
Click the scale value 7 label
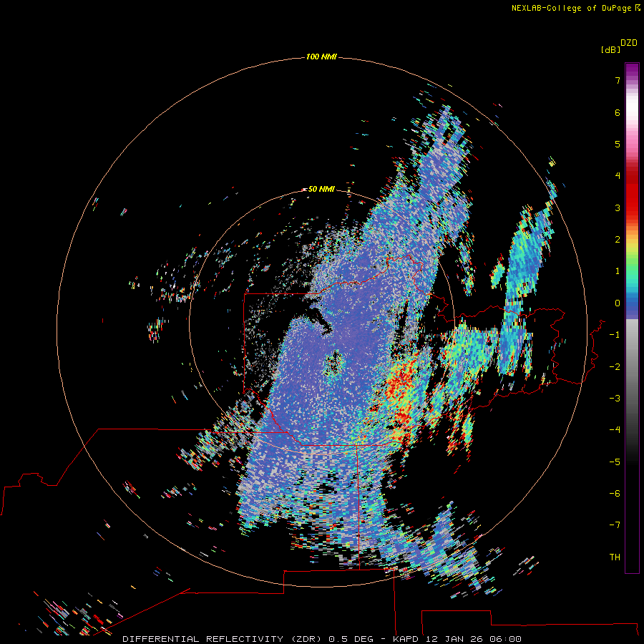pos(618,81)
